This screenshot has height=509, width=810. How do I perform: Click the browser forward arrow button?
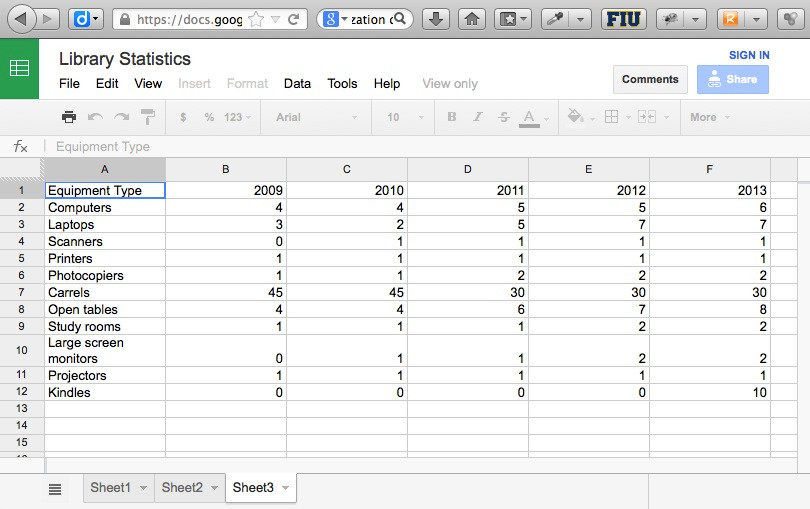(48, 20)
